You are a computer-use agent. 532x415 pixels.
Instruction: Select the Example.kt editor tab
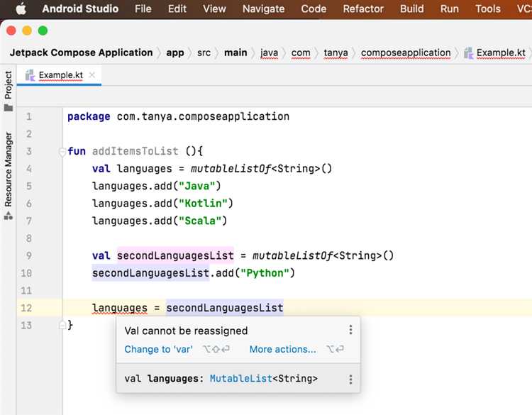click(x=60, y=75)
